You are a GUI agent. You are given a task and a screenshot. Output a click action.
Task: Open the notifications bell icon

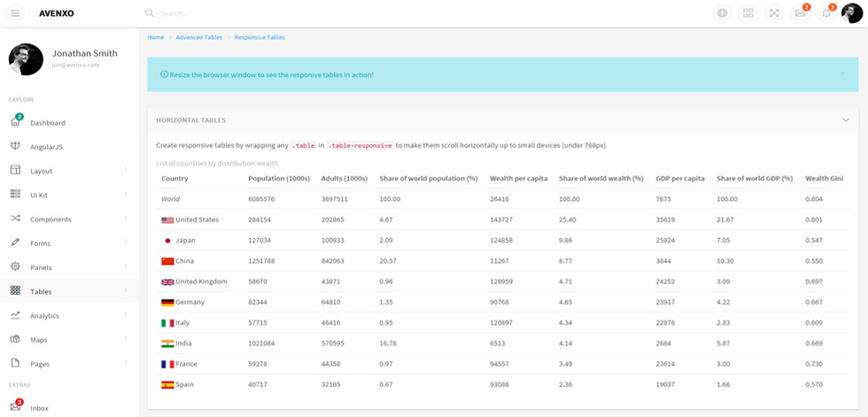825,13
